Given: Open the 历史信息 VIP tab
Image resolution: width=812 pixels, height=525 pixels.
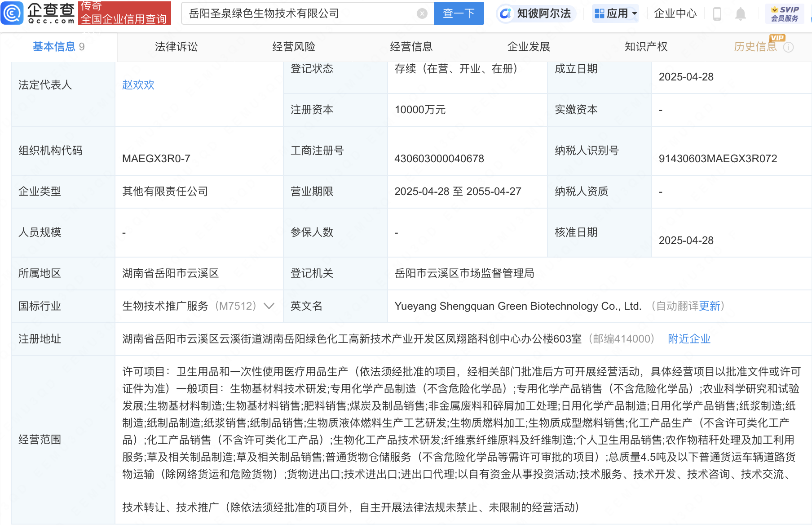Looking at the screenshot, I should click(x=755, y=47).
